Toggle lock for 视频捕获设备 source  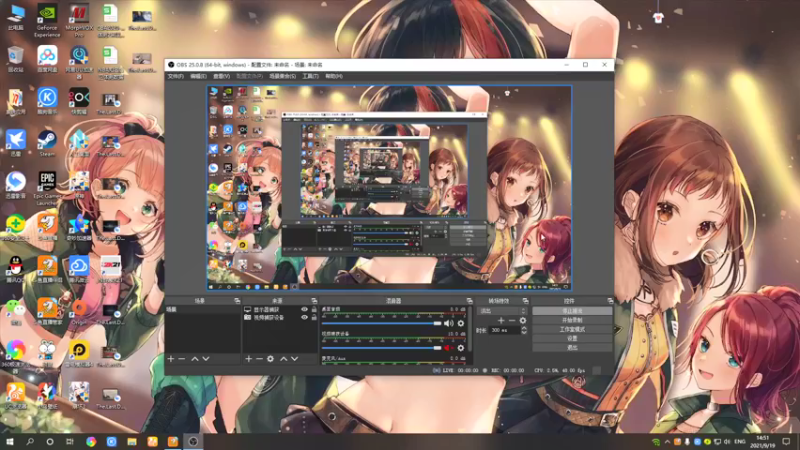(314, 317)
